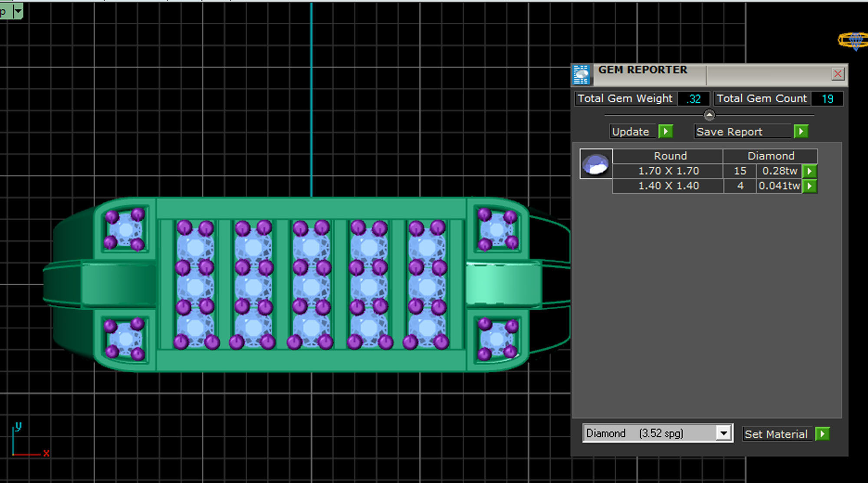This screenshot has height=483, width=868.
Task: Open the viewport menu dropdown arrow
Action: coord(18,11)
